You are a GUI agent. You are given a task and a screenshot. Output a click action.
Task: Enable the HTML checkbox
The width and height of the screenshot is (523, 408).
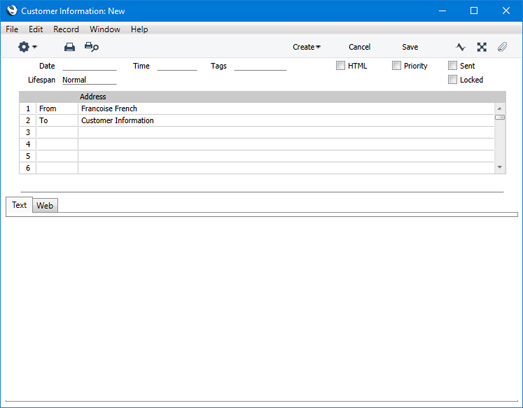point(340,65)
